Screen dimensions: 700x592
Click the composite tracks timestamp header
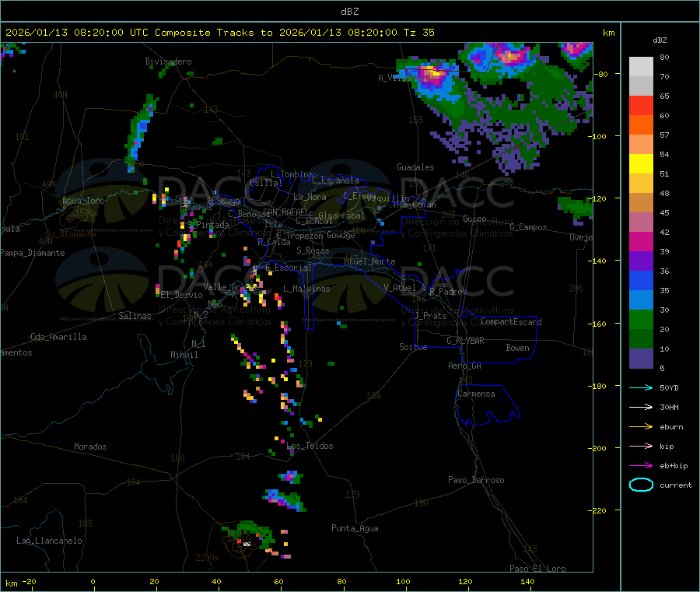[219, 33]
